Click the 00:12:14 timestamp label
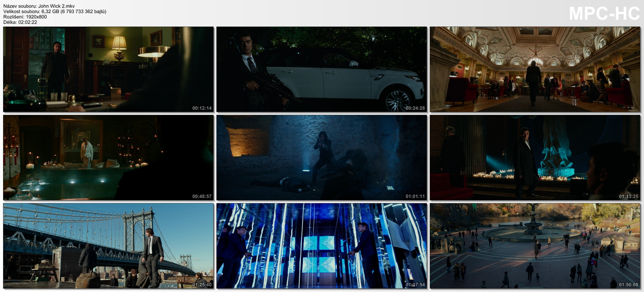Image resolution: width=644 pixels, height=292 pixels. pyautogui.click(x=202, y=108)
